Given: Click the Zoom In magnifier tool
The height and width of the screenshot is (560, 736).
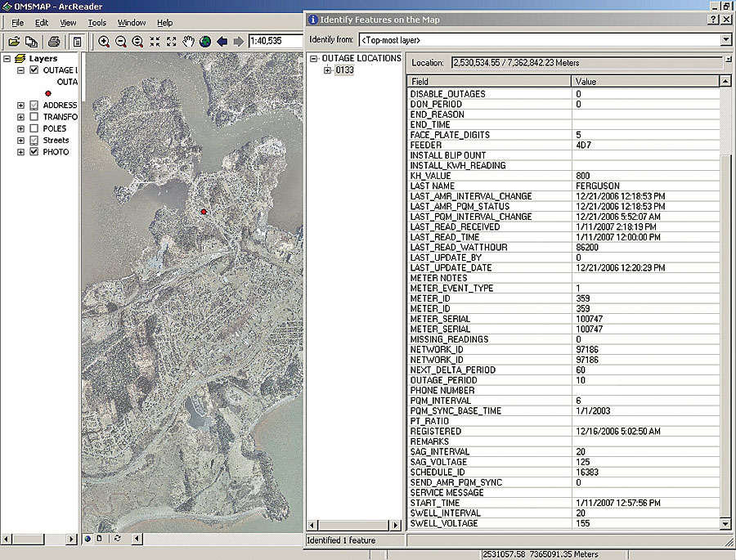Looking at the screenshot, I should point(104,41).
